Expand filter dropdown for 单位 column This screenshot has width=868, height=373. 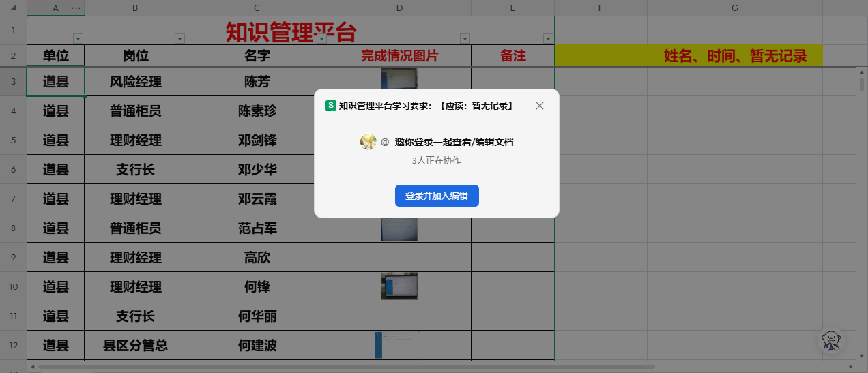pyautogui.click(x=78, y=38)
